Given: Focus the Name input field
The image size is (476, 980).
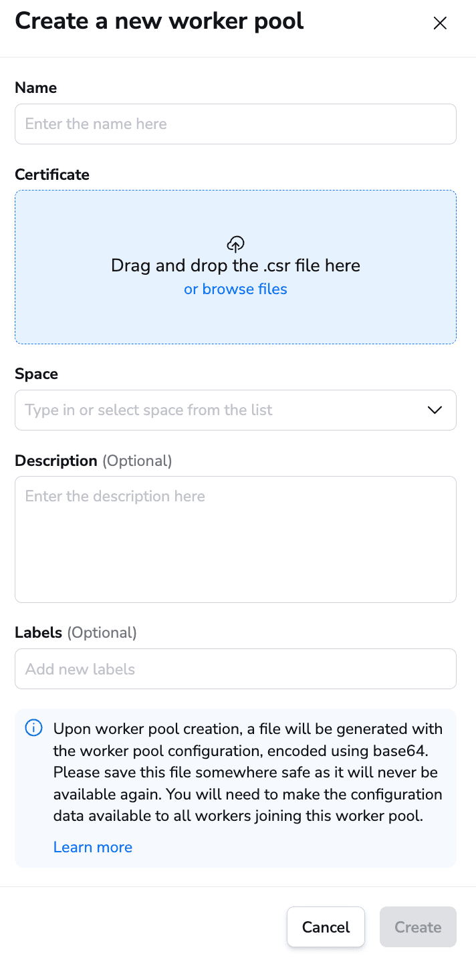Looking at the screenshot, I should tap(235, 124).
